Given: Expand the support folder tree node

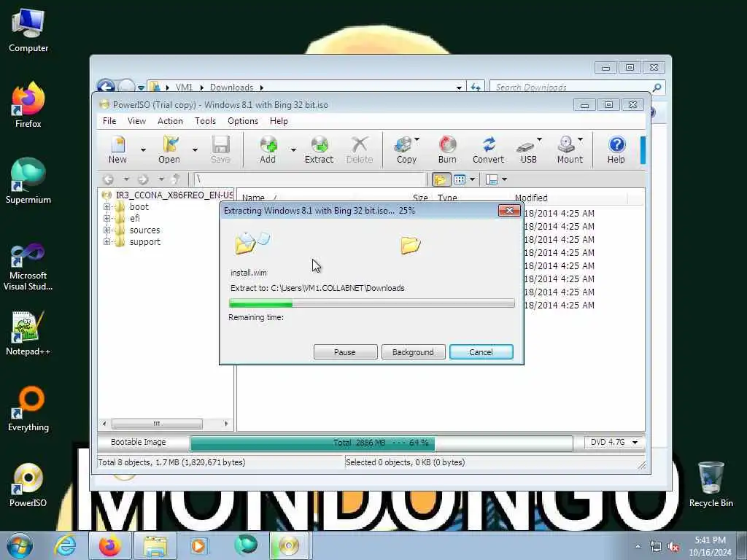Looking at the screenshot, I should (x=107, y=242).
